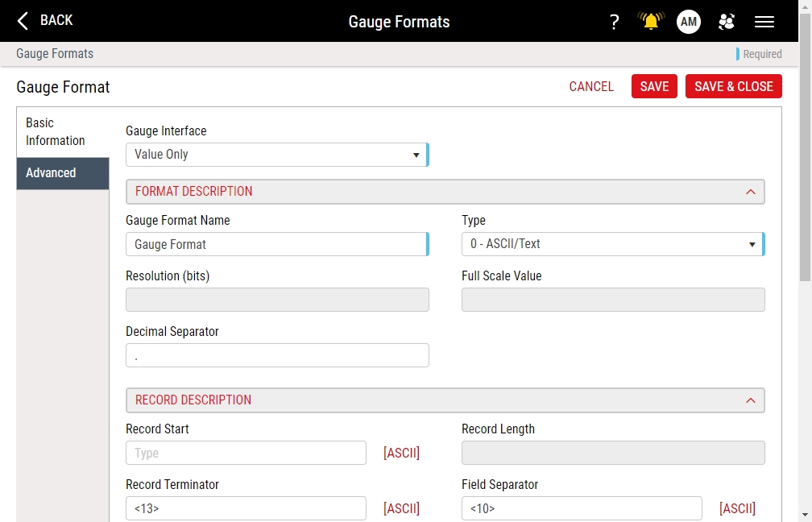The width and height of the screenshot is (812, 522).
Task: Open the Type dropdown
Action: coord(612,244)
